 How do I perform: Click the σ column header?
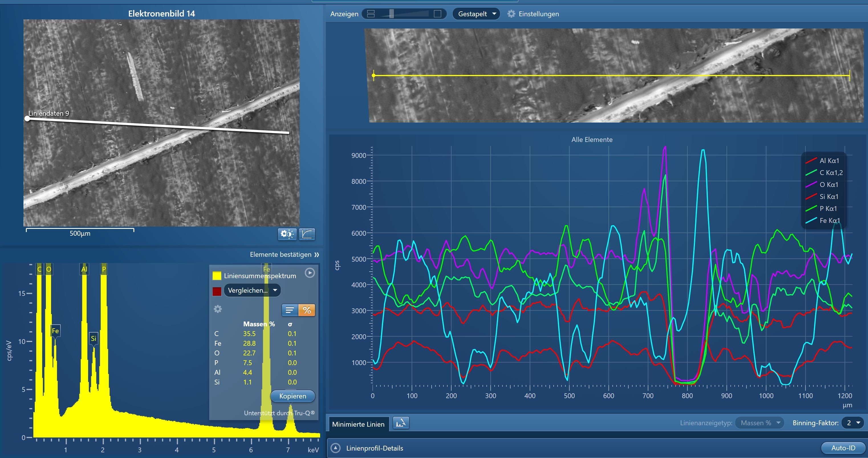290,324
